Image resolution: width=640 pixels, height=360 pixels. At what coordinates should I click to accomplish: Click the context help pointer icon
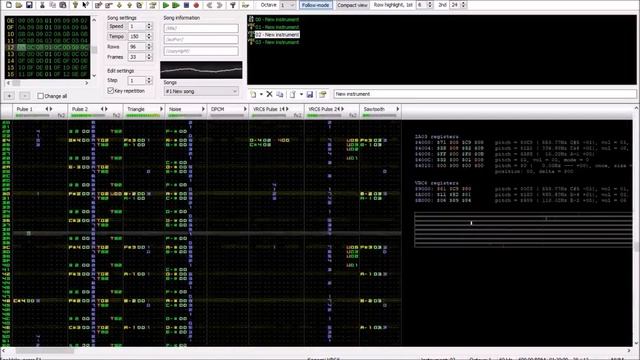(x=85, y=5)
